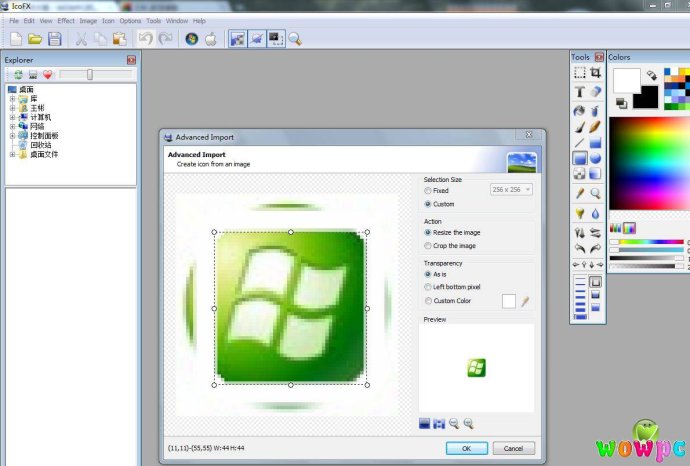Select the Crop tool in Tools panel
Screen dimensions: 690x466
595,73
